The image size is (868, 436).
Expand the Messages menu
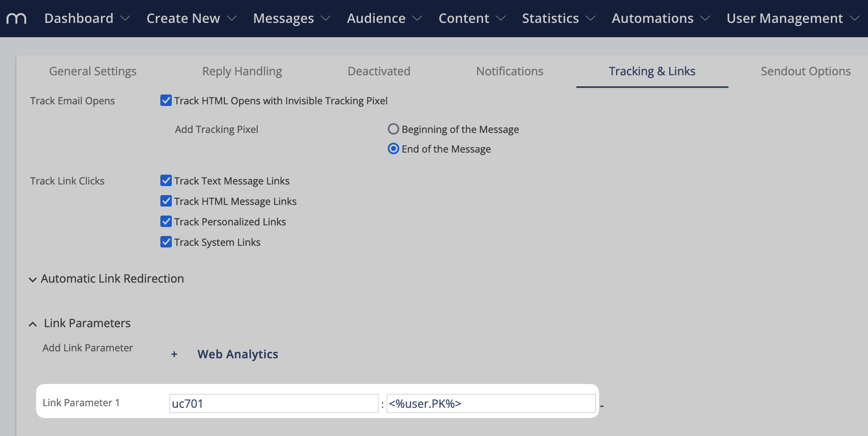(x=292, y=18)
